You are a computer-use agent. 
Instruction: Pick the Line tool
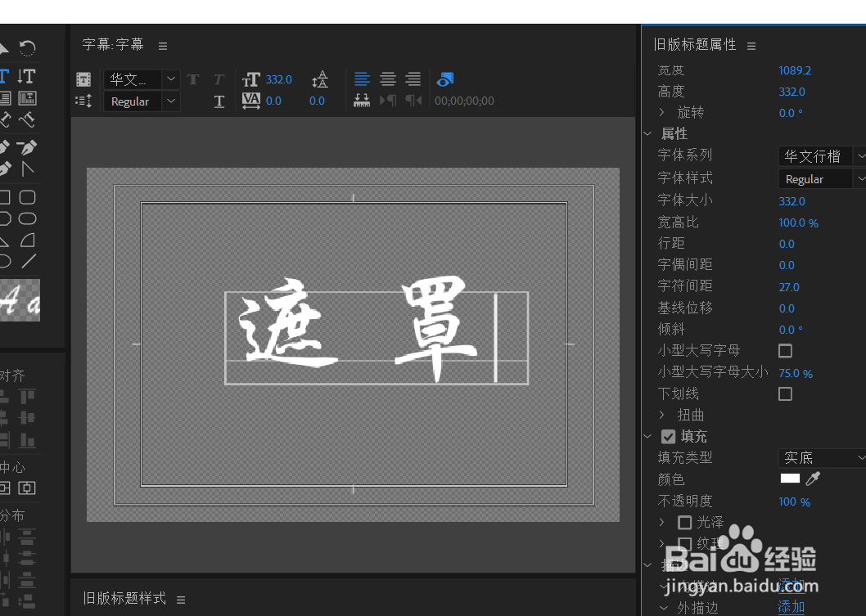click(29, 262)
